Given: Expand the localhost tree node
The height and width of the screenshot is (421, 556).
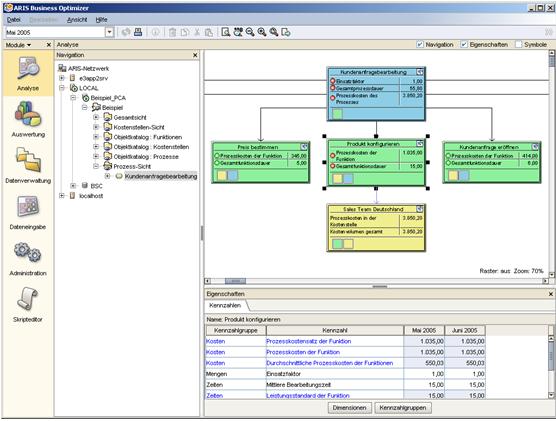Looking at the screenshot, I should [x=62, y=196].
